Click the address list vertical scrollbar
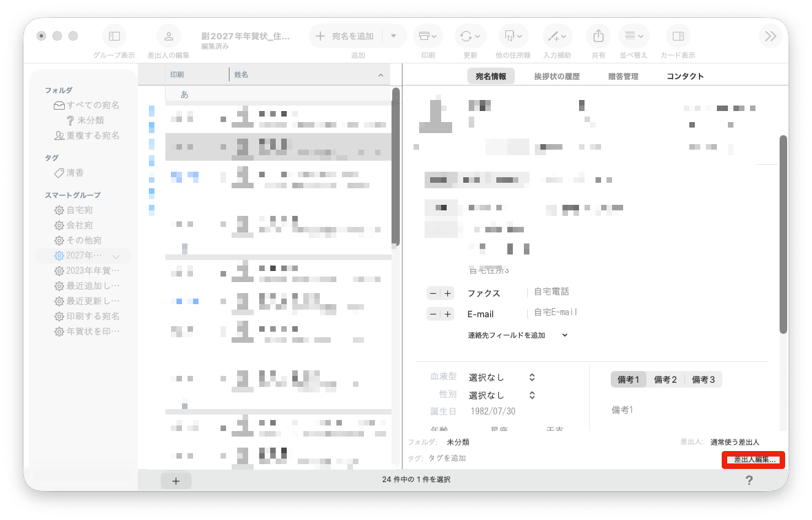The image size is (812, 520). coord(396,167)
